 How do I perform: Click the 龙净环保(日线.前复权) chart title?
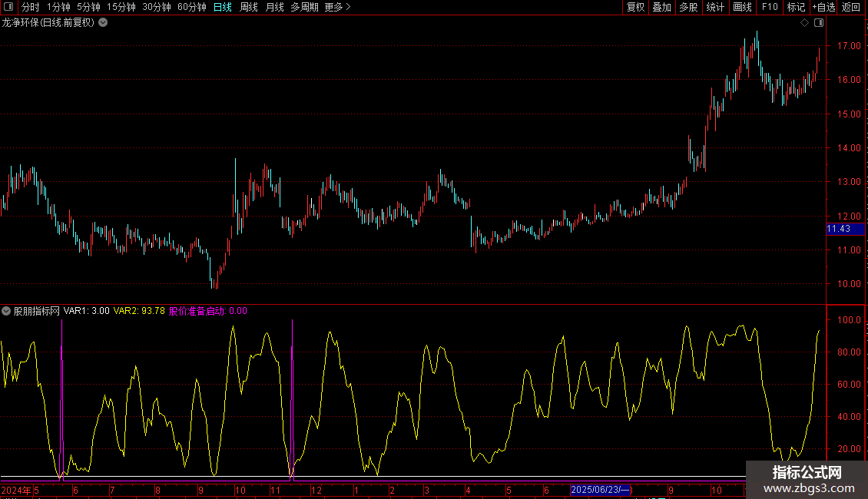click(48, 23)
